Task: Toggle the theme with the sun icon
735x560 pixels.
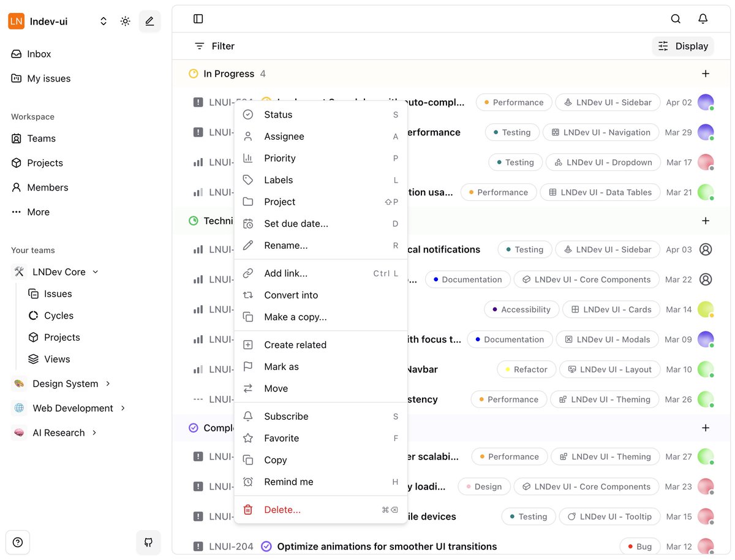Action: coord(125,20)
